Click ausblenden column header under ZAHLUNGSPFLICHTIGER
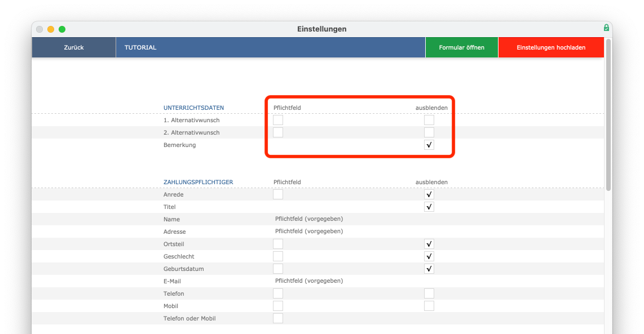The width and height of the screenshot is (644, 334). 431,182
